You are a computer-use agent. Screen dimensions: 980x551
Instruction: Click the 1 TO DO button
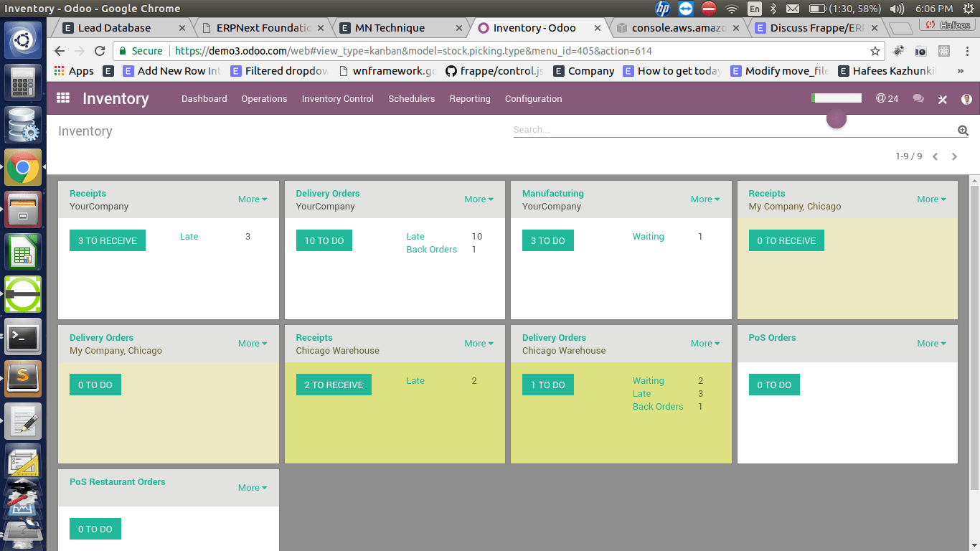(547, 385)
